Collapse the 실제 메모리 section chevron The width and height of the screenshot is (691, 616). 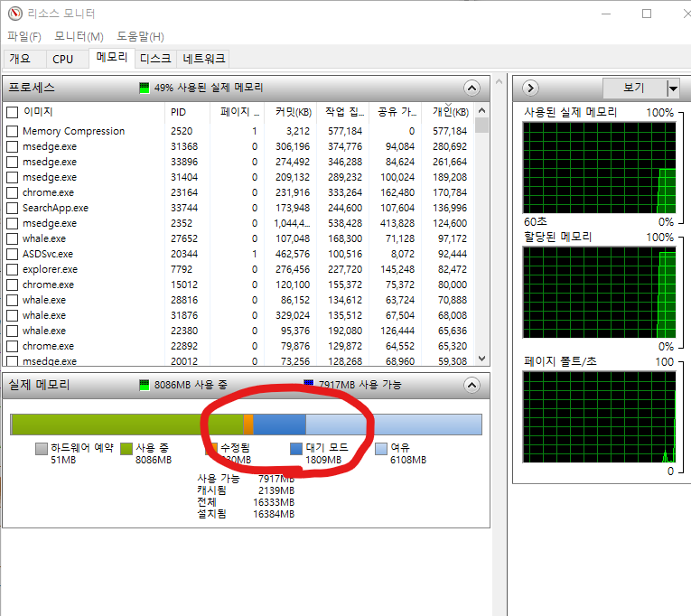tap(471, 386)
